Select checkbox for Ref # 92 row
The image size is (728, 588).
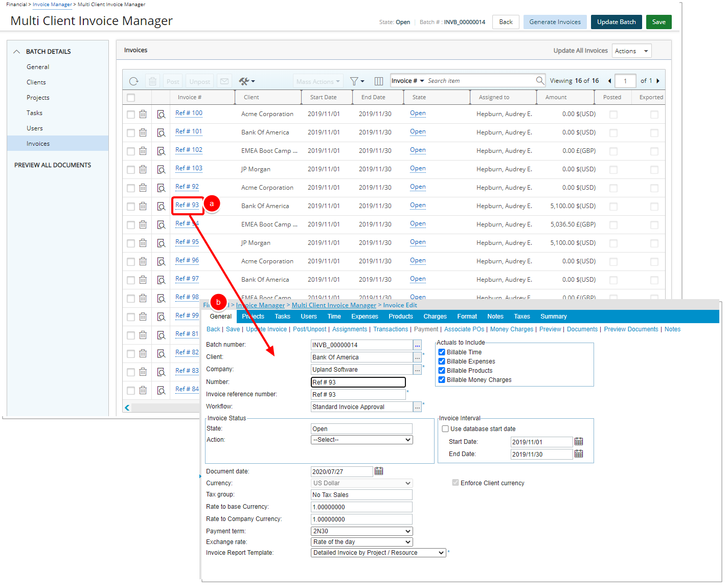click(x=131, y=188)
